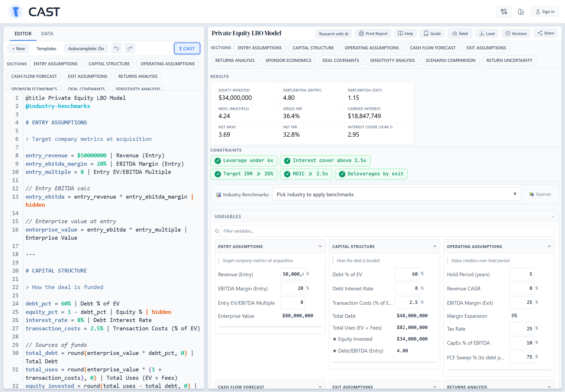
Task: Switch to the DATA tab
Action: tap(47, 34)
